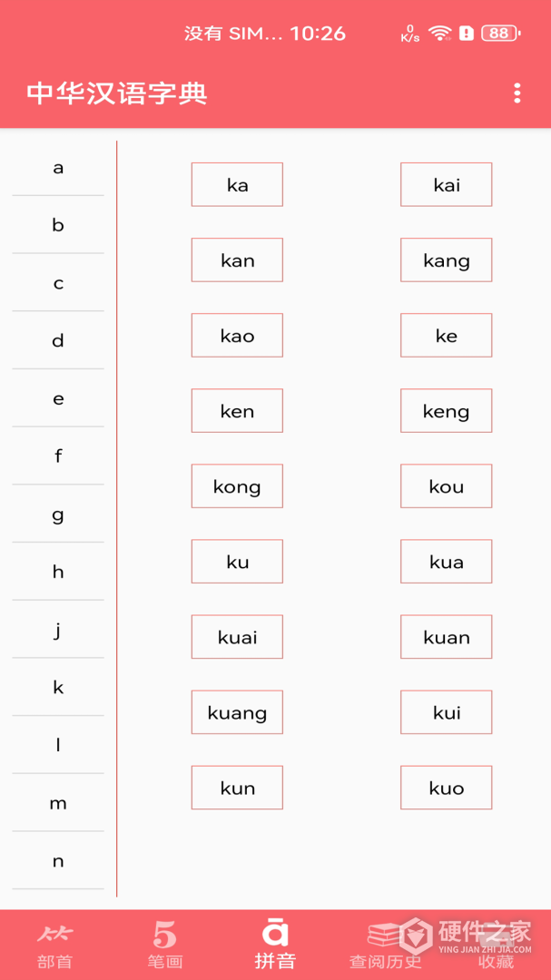Tap the 拼音 pinyin search icon
The width and height of the screenshot is (551, 980).
275,944
